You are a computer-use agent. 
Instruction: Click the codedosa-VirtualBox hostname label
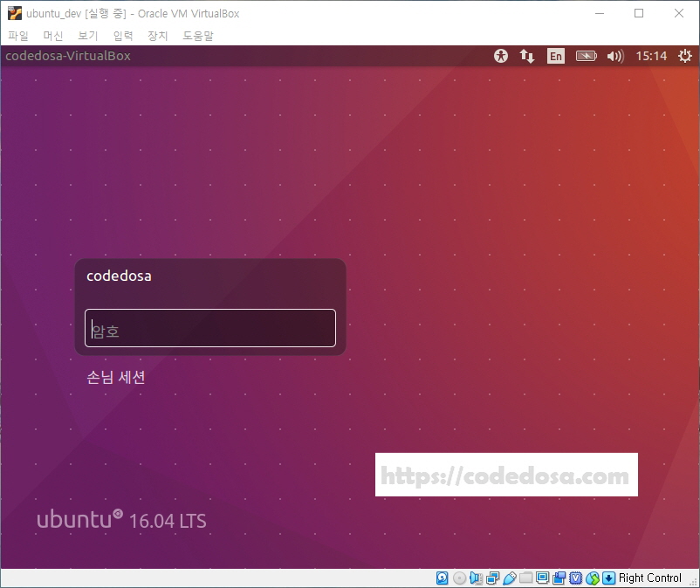(68, 56)
